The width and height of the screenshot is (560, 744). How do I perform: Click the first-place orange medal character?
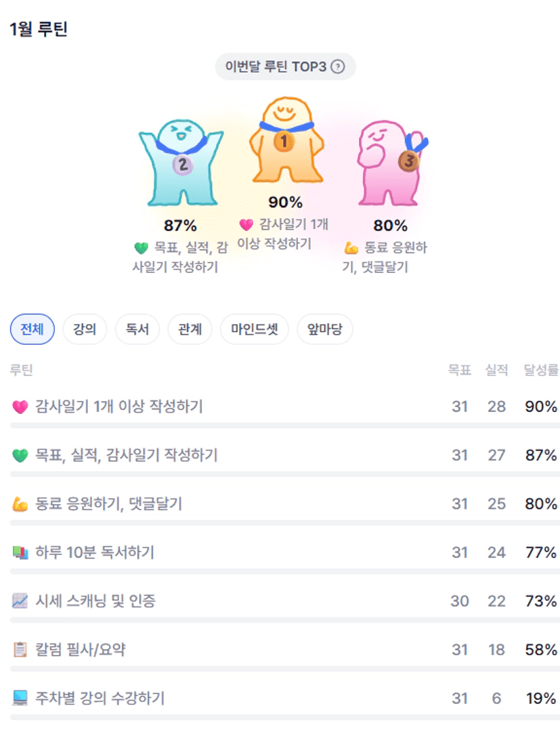286,141
